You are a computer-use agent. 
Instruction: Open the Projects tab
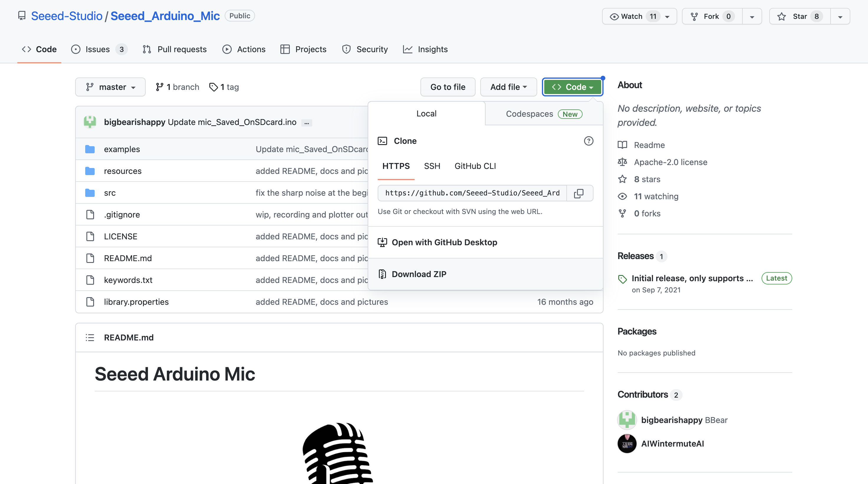(x=304, y=49)
